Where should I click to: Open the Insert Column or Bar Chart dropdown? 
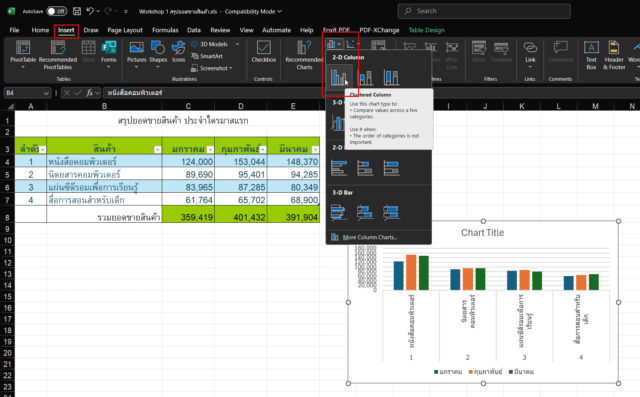click(x=334, y=44)
